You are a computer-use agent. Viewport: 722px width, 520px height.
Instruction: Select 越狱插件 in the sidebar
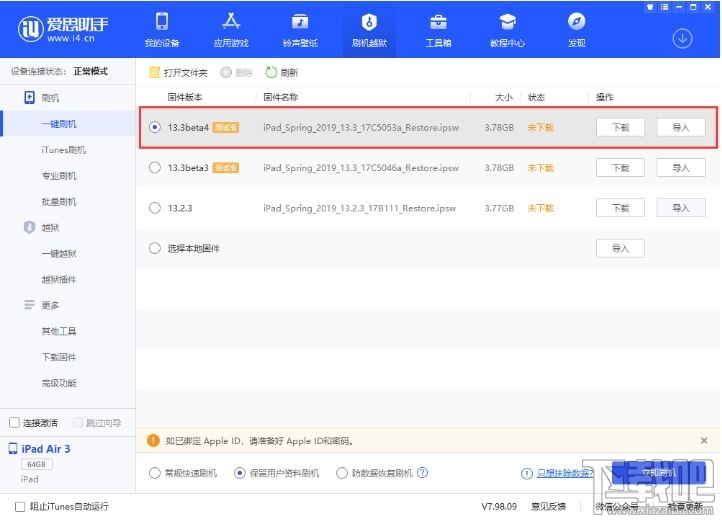59,279
